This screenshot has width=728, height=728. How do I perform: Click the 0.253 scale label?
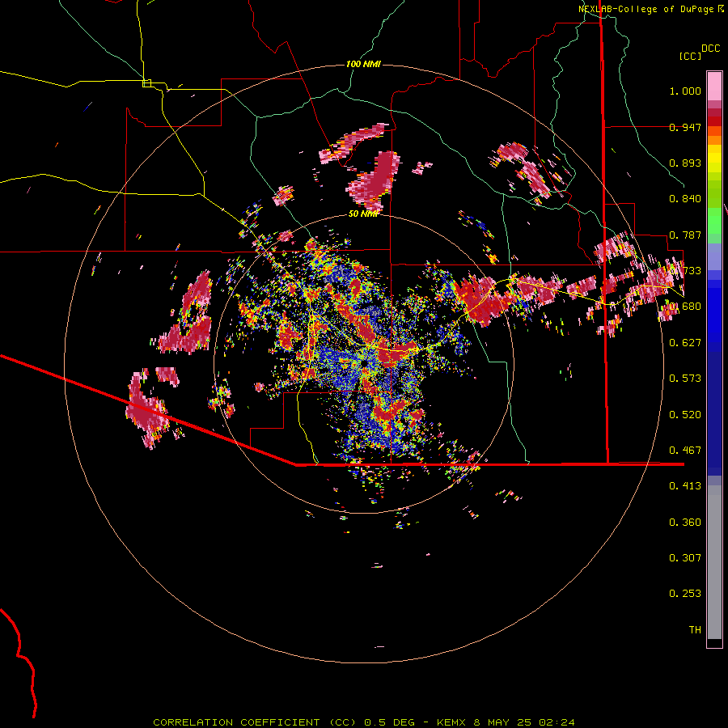tap(685, 594)
